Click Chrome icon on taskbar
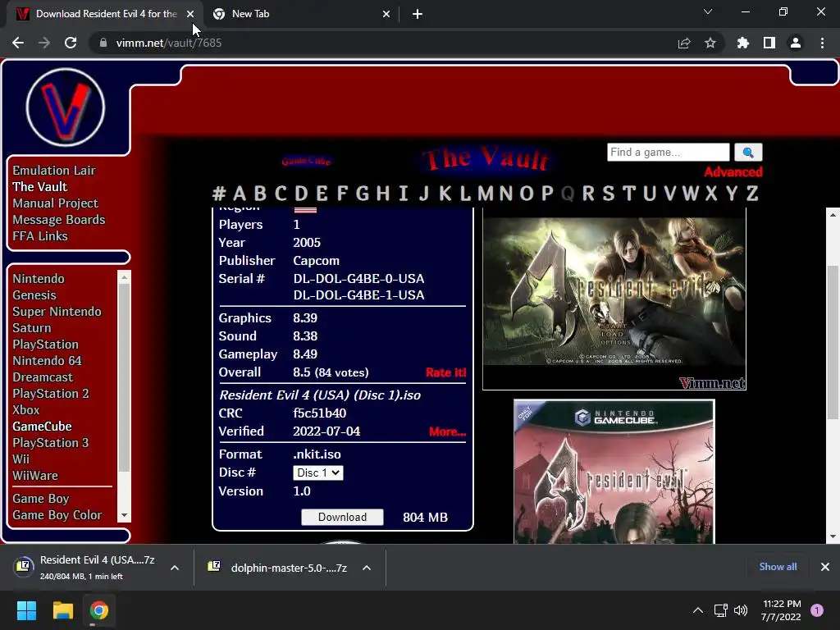The width and height of the screenshot is (840, 630). 99,610
